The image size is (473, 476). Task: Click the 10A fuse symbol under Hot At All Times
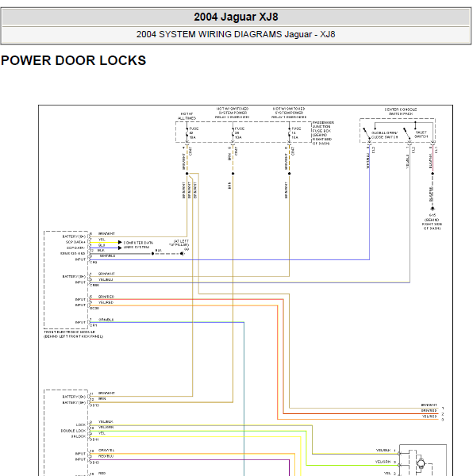point(187,132)
